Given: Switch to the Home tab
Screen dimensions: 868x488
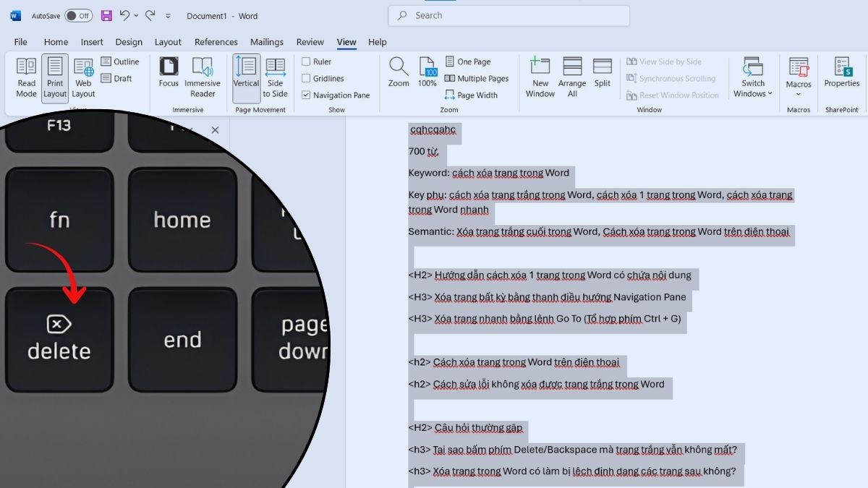Looking at the screenshot, I should [x=56, y=42].
